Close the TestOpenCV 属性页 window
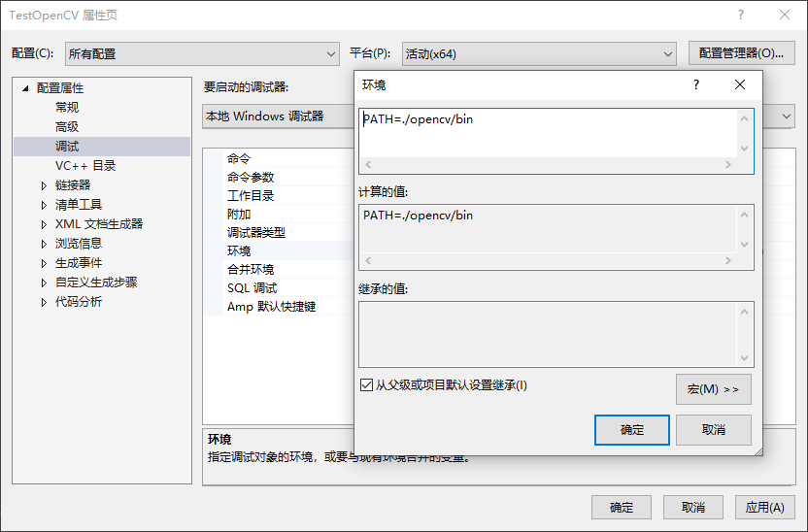The width and height of the screenshot is (808, 532). [x=785, y=15]
